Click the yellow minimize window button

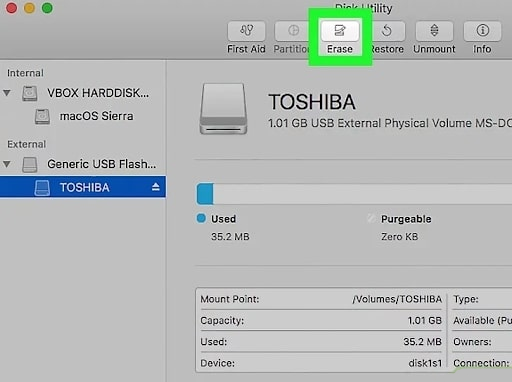(29, 8)
